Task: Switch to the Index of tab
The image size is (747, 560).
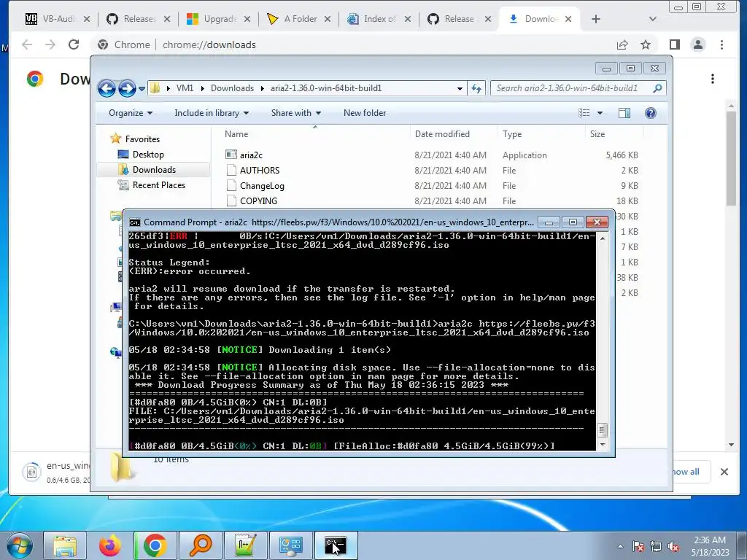Action: [379, 19]
